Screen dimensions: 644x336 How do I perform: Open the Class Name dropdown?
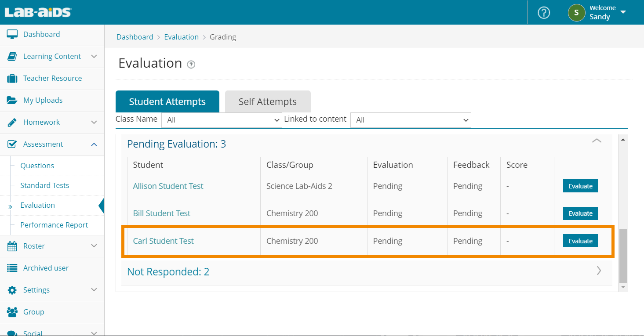tap(222, 120)
